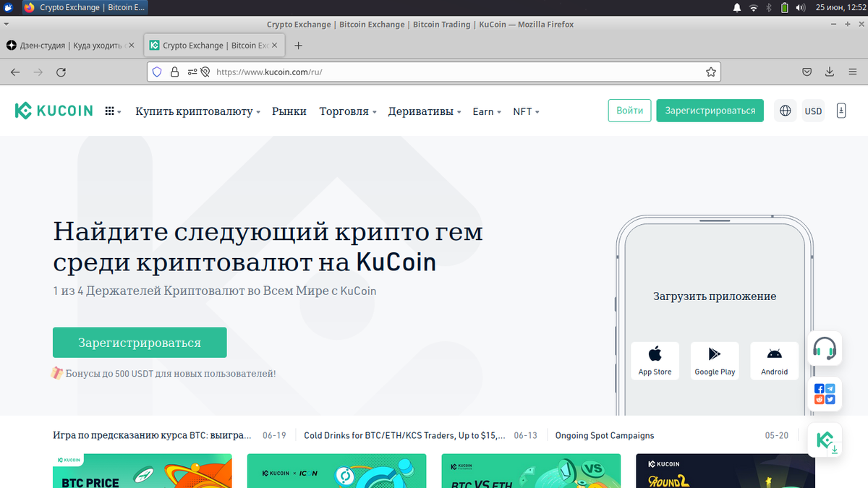Close the Дзен-студия tab
868x488 pixels.
pyautogui.click(x=132, y=46)
